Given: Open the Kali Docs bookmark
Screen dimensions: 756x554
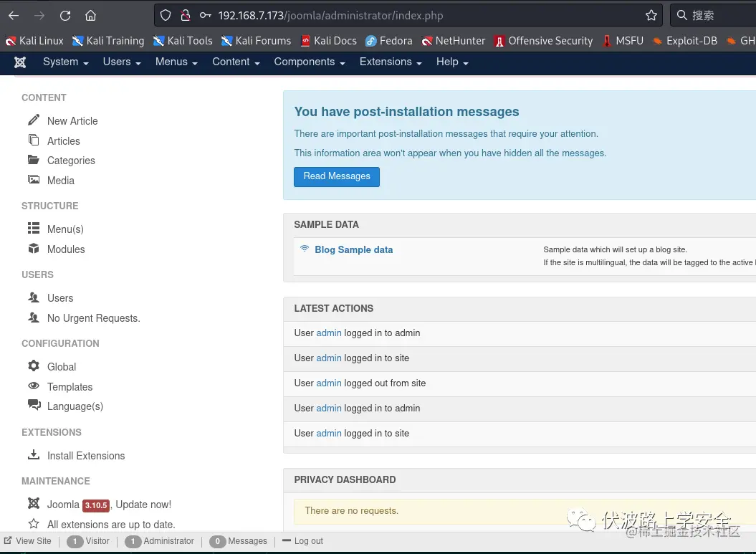Looking at the screenshot, I should [x=328, y=41].
